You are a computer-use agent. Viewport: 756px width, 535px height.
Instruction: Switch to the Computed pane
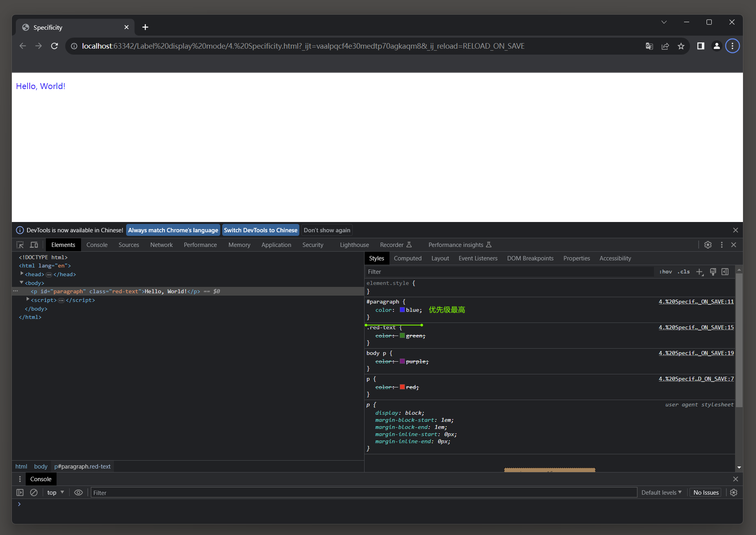click(408, 258)
